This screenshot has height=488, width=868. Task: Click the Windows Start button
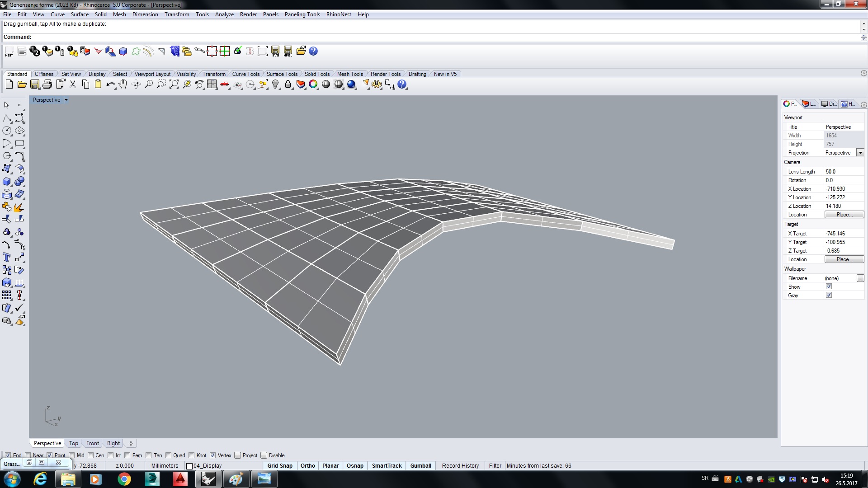[12, 479]
